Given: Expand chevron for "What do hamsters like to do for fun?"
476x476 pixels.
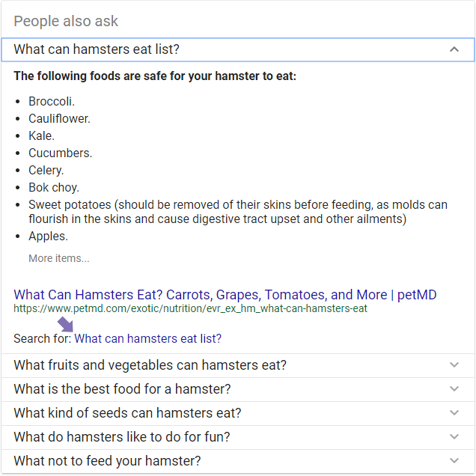Looking at the screenshot, I should [454, 437].
